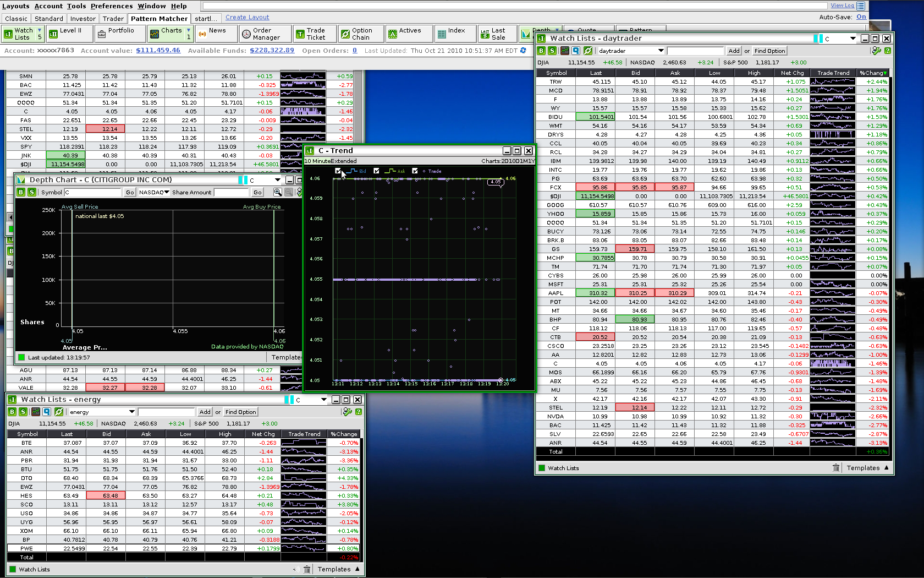
Task: Open the Account menu
Action: [x=48, y=6]
